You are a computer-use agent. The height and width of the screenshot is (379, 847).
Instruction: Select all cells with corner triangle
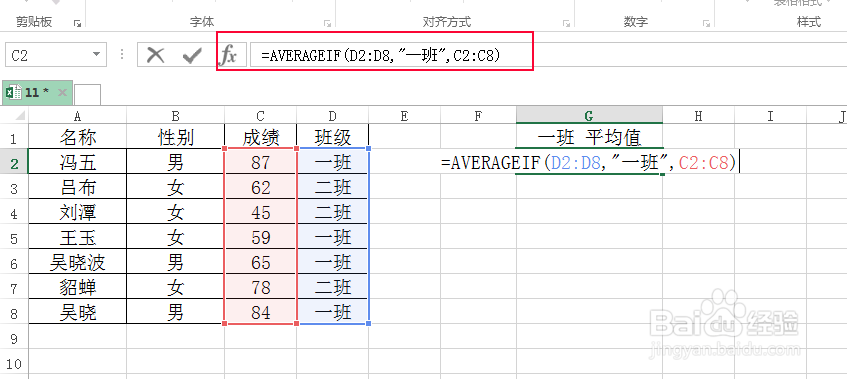coord(15,115)
